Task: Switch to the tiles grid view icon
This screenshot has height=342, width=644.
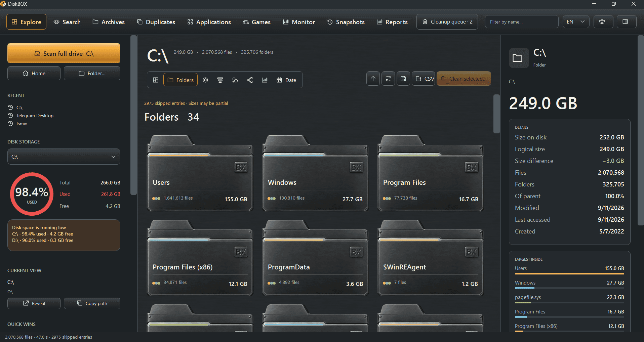Action: tap(156, 80)
